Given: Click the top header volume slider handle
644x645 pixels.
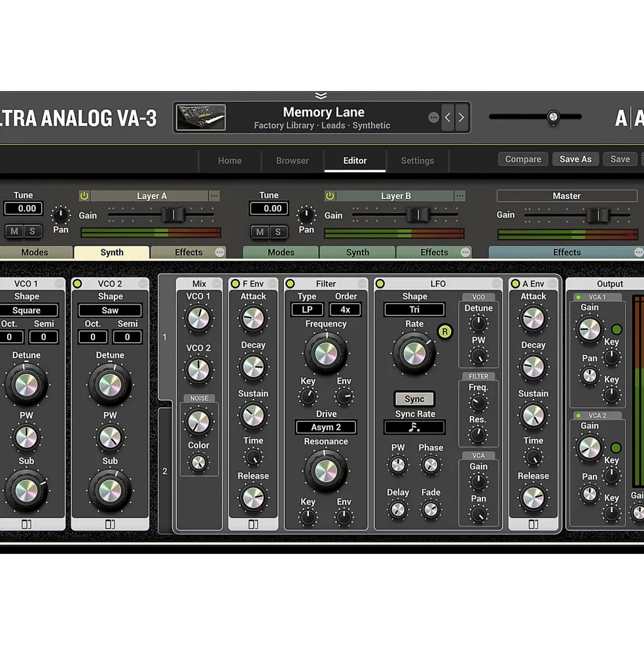Looking at the screenshot, I should [553, 117].
